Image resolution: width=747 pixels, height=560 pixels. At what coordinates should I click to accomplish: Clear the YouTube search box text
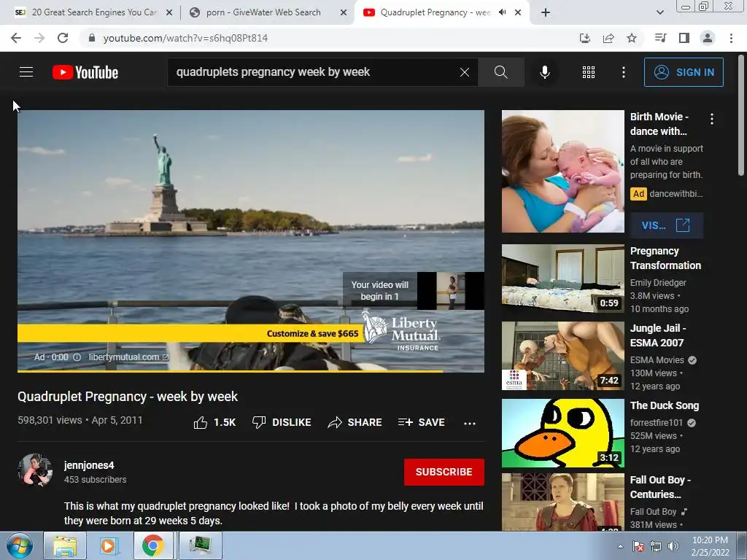465,72
